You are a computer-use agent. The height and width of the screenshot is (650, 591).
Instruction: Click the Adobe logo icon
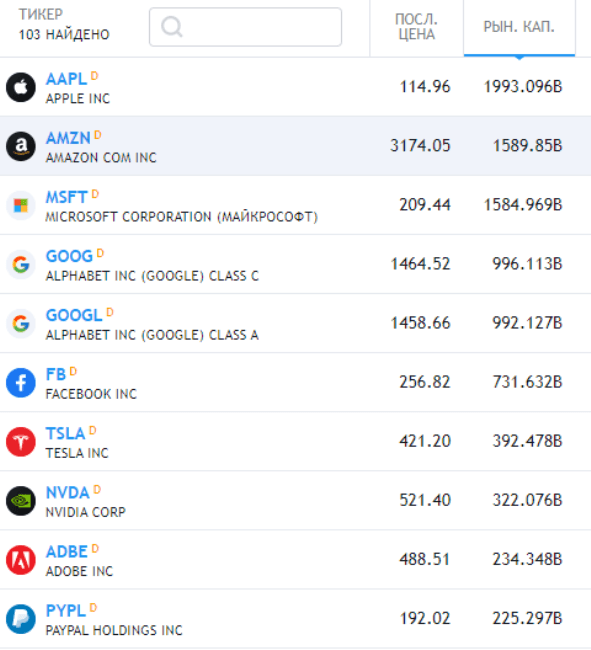point(21,560)
